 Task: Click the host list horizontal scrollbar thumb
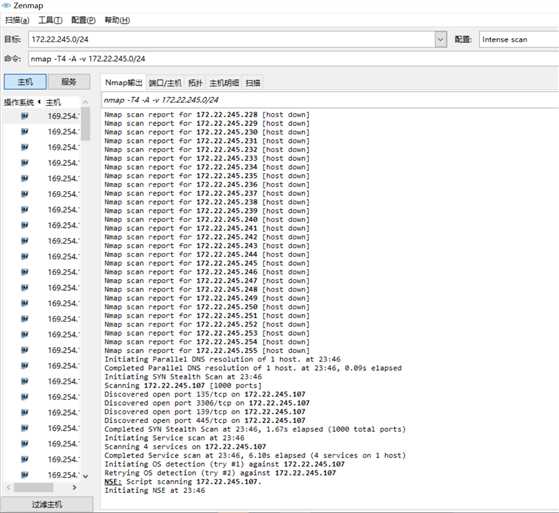(x=33, y=487)
